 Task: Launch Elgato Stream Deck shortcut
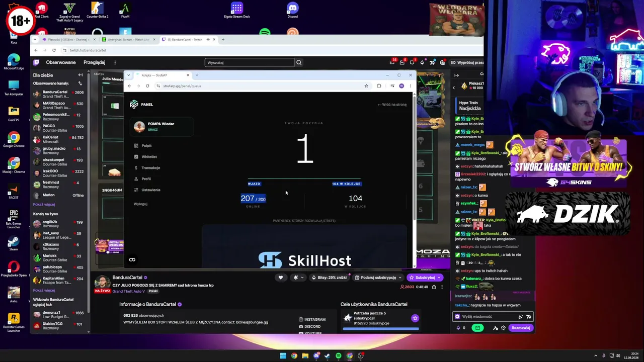coord(236,11)
